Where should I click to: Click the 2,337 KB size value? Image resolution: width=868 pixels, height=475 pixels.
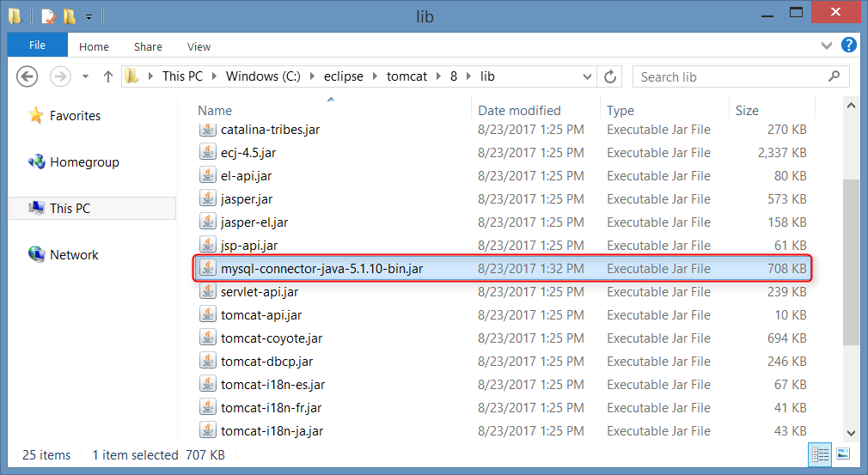click(x=782, y=153)
